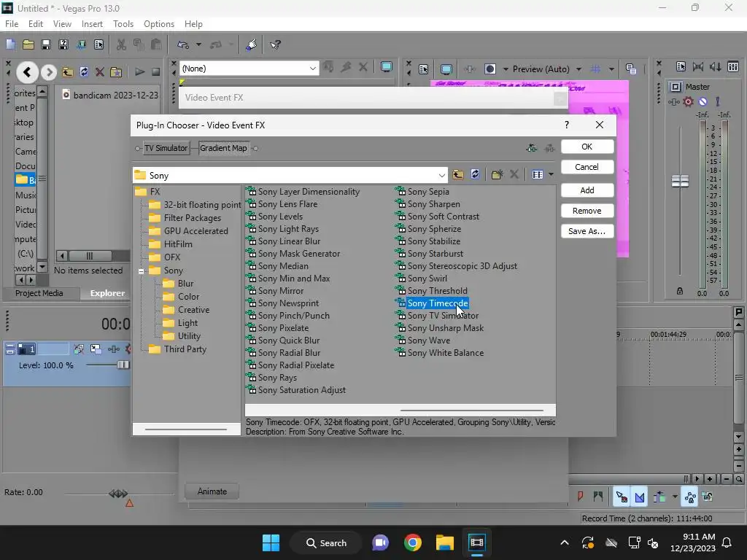
Task: Open Master bus Audio Properties icon
Action: pyautogui.click(x=681, y=66)
